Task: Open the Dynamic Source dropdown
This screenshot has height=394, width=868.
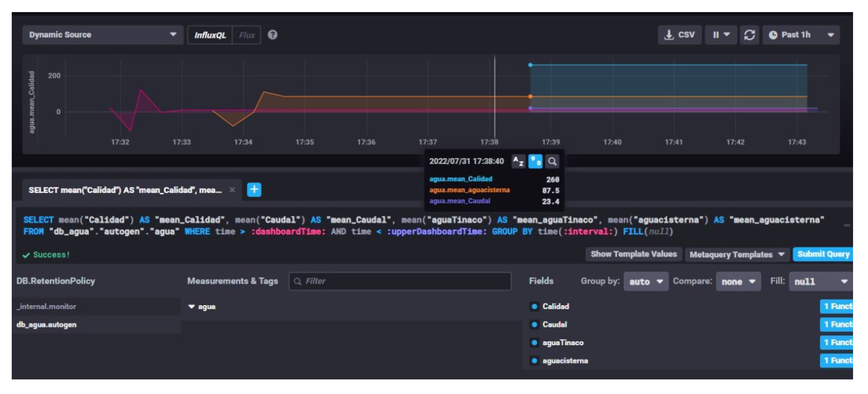Action: coord(102,35)
